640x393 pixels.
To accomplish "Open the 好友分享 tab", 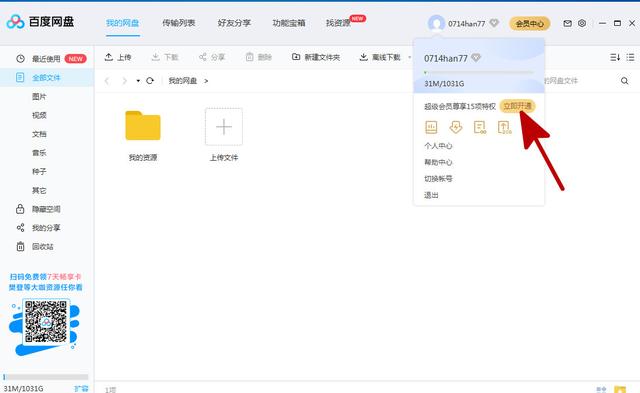I will [x=234, y=23].
